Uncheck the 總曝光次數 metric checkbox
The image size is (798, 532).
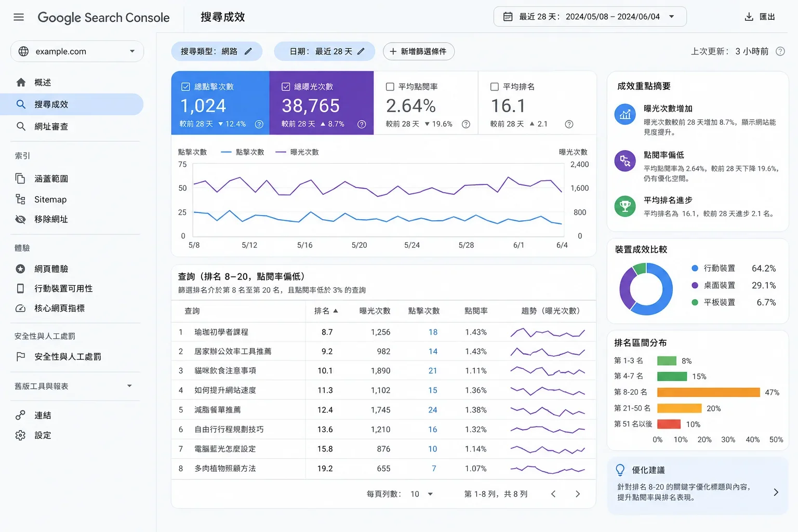click(286, 87)
